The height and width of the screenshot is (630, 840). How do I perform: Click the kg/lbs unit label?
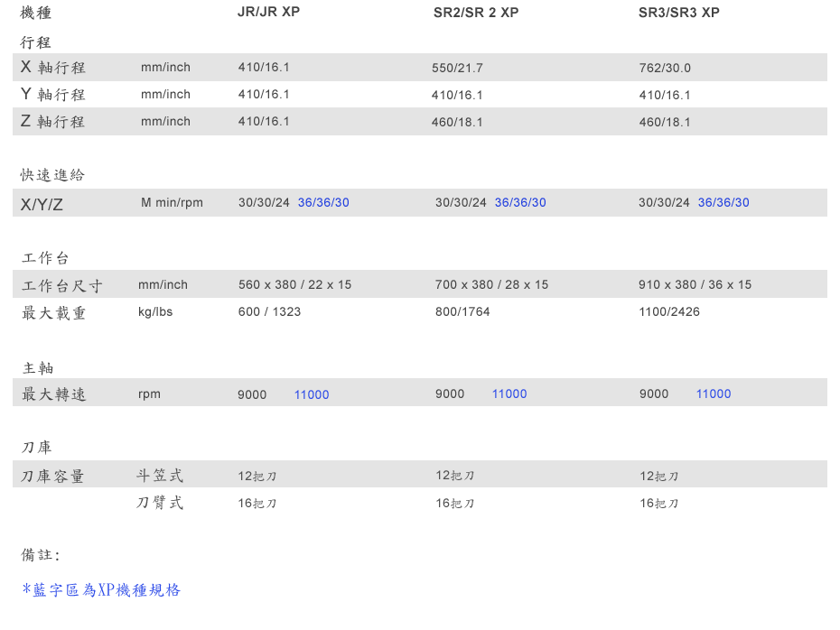click(x=155, y=312)
